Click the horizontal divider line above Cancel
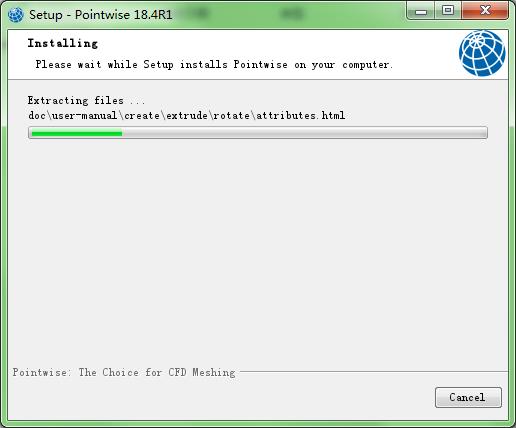Image resolution: width=516 pixels, height=428 pixels. [374, 371]
